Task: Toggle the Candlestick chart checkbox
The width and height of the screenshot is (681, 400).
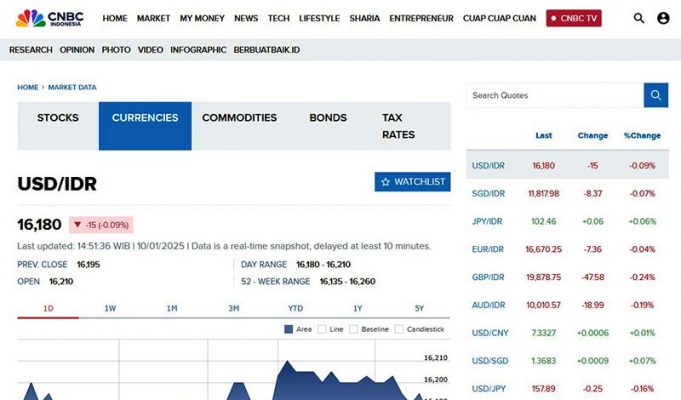Action: click(x=400, y=329)
